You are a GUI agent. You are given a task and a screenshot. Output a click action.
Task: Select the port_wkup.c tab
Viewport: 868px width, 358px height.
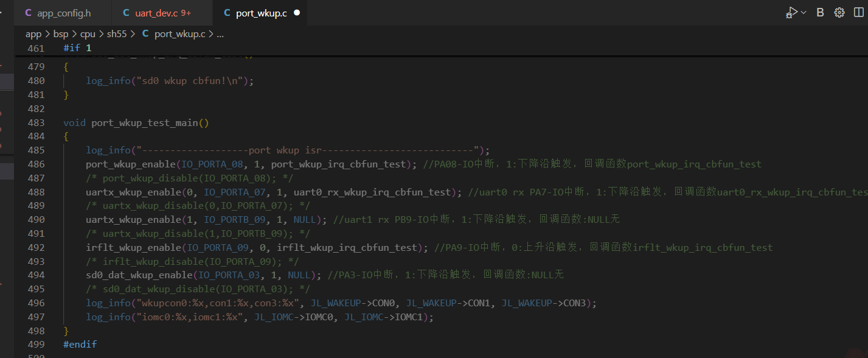pyautogui.click(x=261, y=13)
